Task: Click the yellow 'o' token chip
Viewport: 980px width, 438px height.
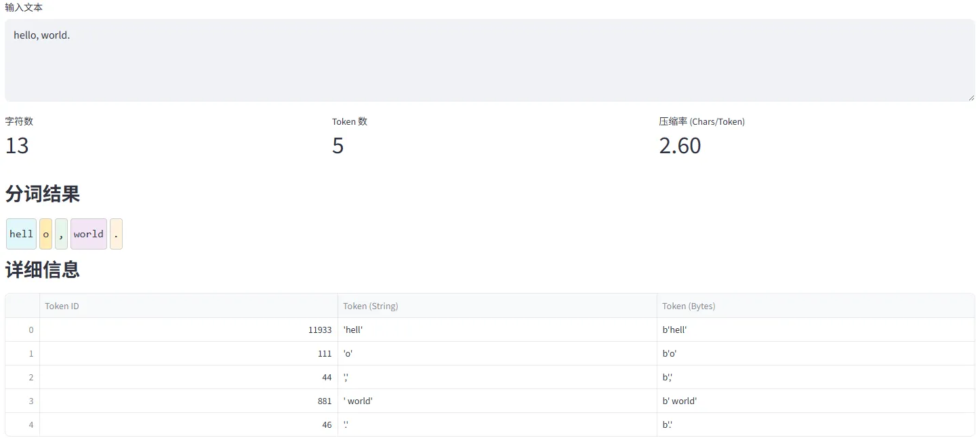Action: point(46,234)
